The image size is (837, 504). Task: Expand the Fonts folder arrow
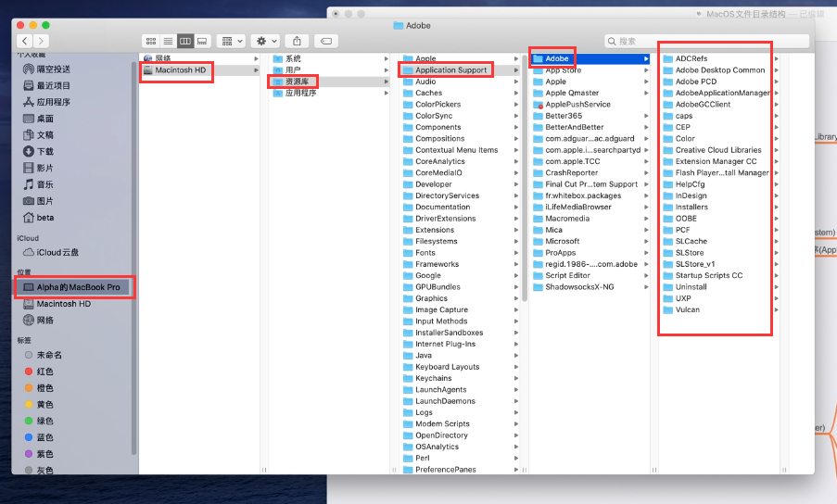(x=516, y=253)
